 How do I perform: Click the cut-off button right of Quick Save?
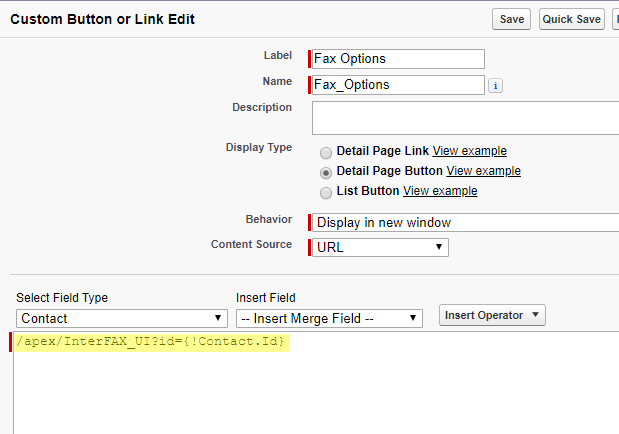pyautogui.click(x=615, y=19)
